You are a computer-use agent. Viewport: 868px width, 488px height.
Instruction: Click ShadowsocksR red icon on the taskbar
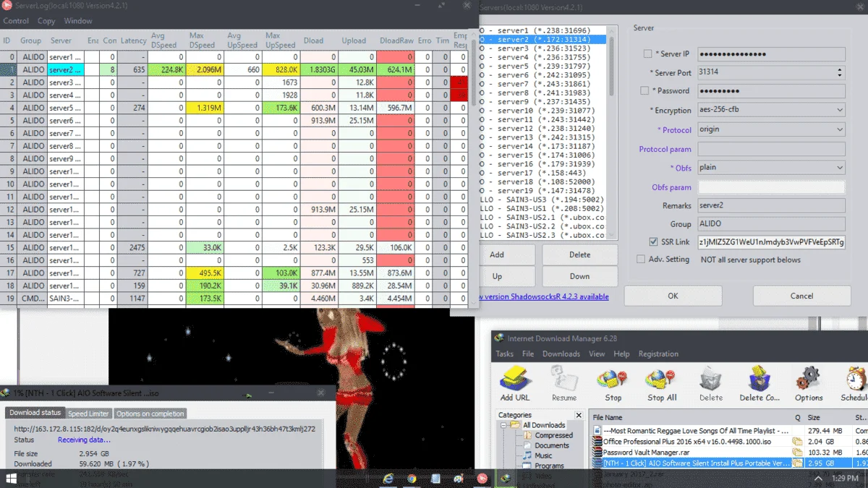482,478
